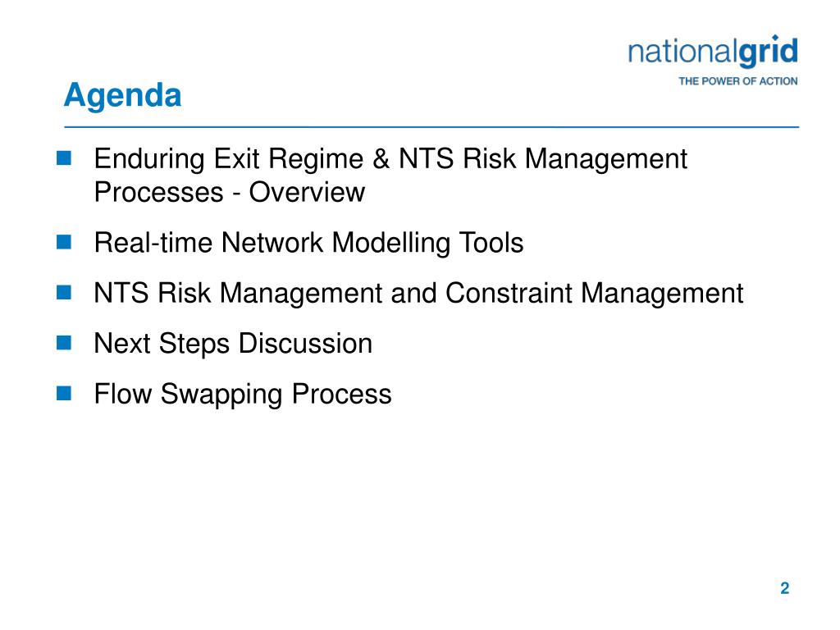This screenshot has height=630, width=840.
Task: Click THE POWER OF ACTION tagline
Action: 737,81
